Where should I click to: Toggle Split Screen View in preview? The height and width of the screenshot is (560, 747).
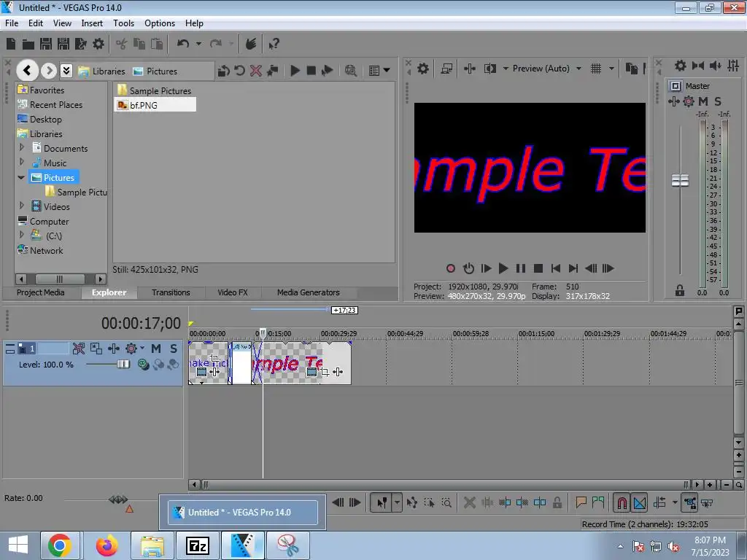click(489, 69)
